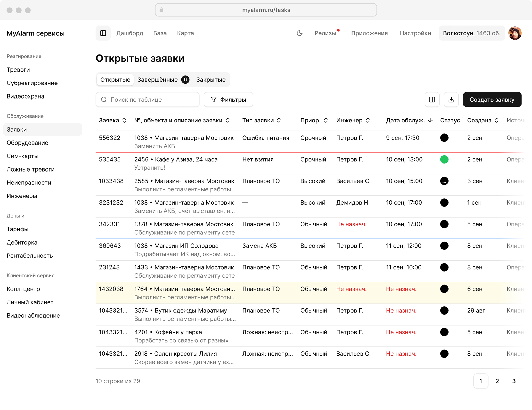
Task: Toggle dark mode moon icon
Action: tap(300, 33)
